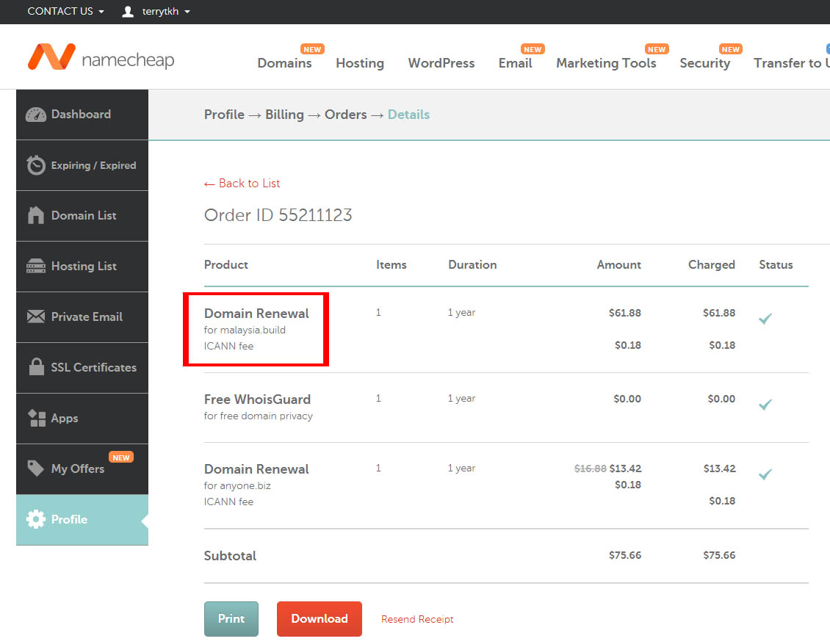Expand the terrytkh account menu
The width and height of the screenshot is (830, 644).
166,12
